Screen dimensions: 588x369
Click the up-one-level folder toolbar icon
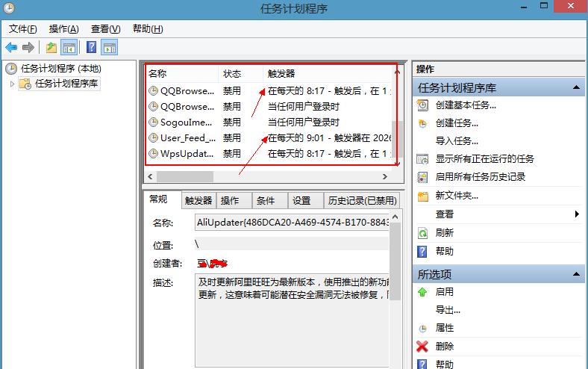point(51,48)
